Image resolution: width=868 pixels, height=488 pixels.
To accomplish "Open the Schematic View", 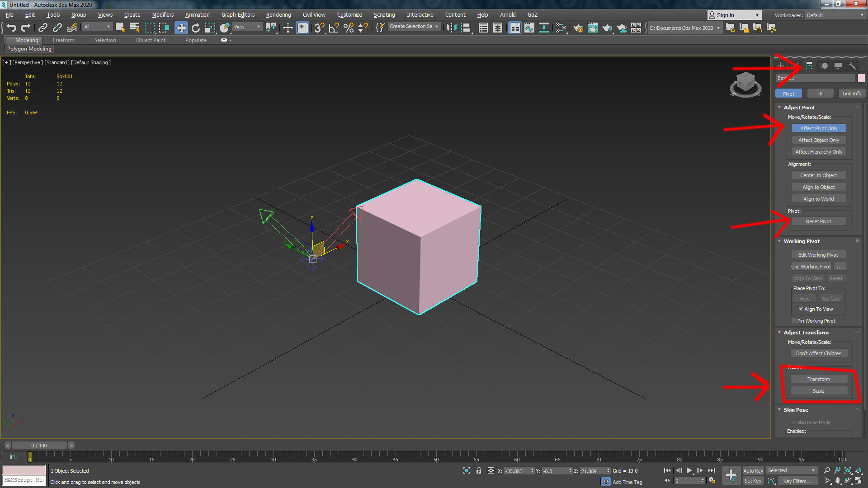I will coord(544,28).
